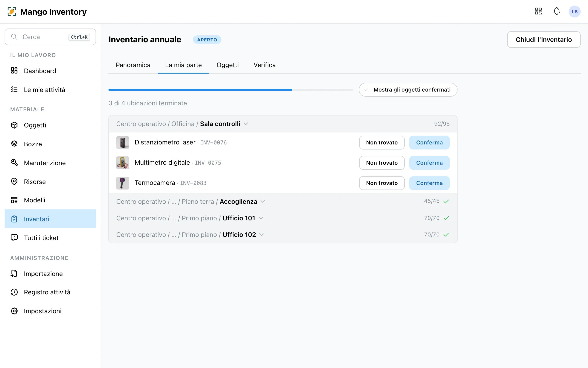Click the INV-0083 inventory code

193,183
